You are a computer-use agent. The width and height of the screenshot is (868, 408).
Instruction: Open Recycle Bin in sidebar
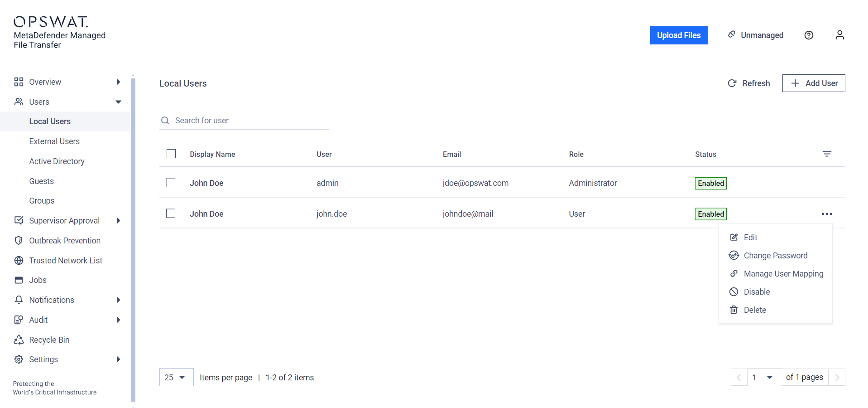[49, 340]
